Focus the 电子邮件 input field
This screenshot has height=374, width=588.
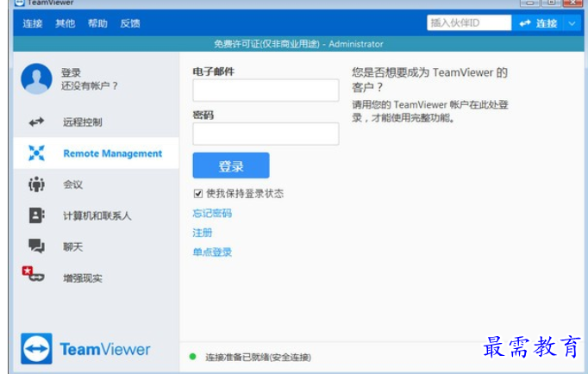pyautogui.click(x=266, y=90)
